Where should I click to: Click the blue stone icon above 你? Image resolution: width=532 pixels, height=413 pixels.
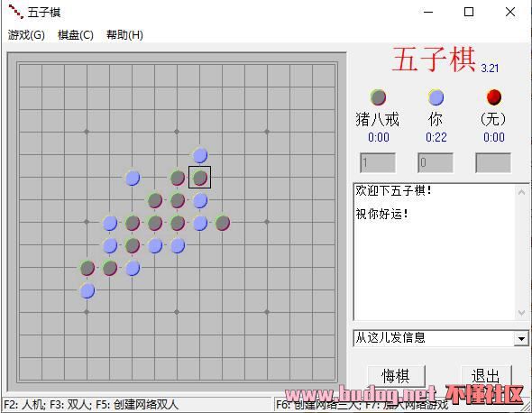436,97
